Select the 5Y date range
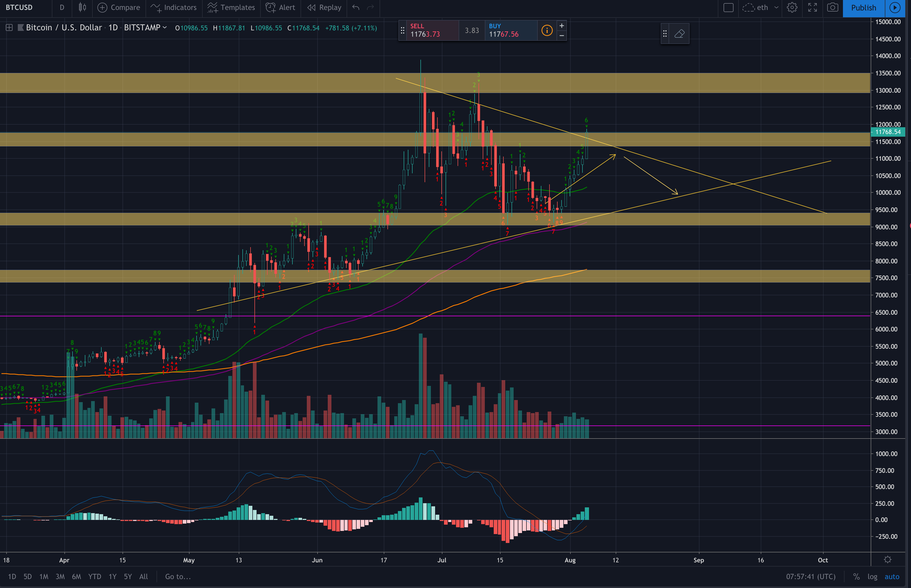Screen dimensions: 911x588 127,576
